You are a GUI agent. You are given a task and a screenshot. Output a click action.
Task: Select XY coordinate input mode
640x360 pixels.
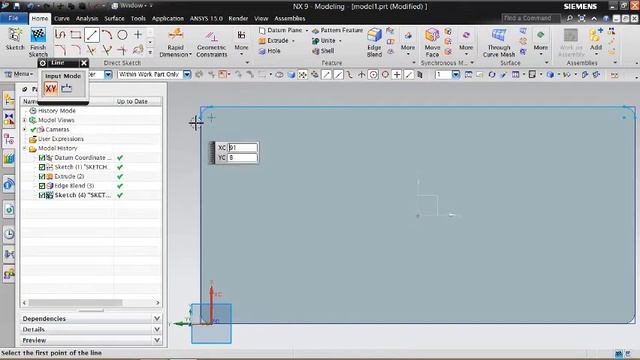point(51,88)
